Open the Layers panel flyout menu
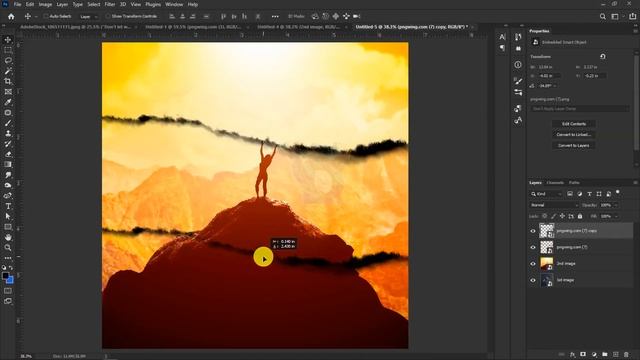 pos(635,182)
